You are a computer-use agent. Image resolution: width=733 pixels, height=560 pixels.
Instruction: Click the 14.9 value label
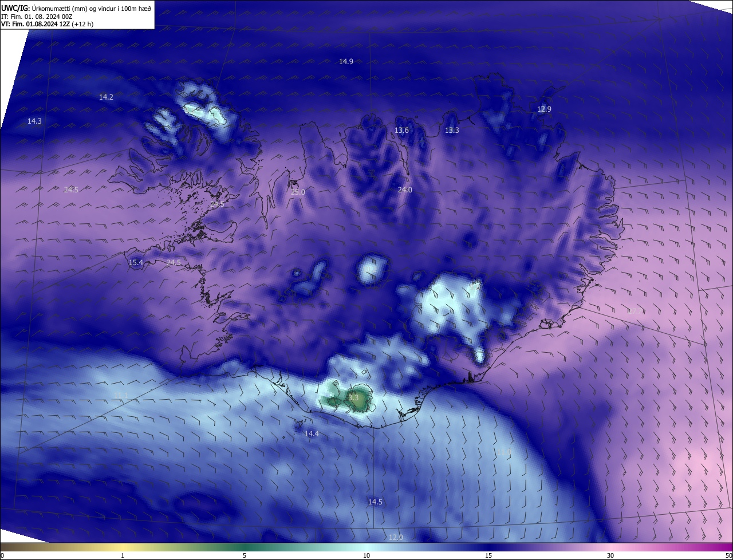[x=346, y=61]
